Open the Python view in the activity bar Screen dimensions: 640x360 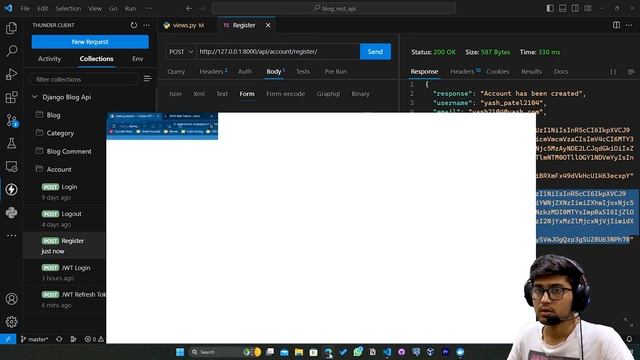pyautogui.click(x=11, y=212)
